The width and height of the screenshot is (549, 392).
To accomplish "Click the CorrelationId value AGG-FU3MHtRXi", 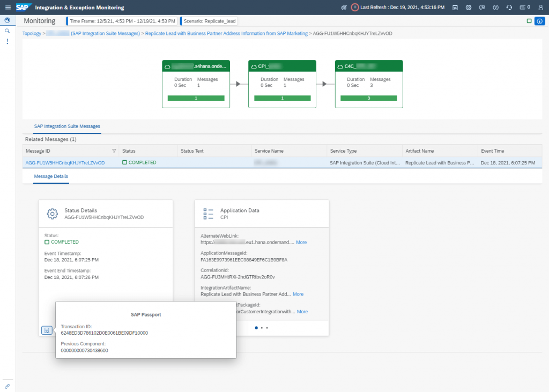I will click(x=238, y=277).
